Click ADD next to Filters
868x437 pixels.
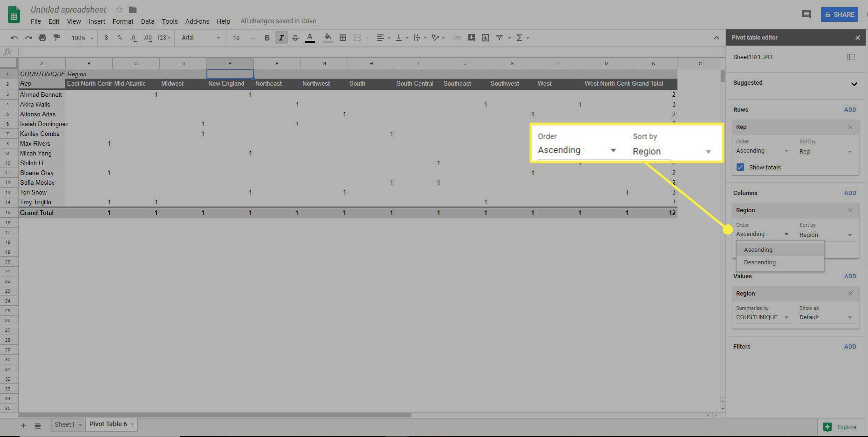pos(850,347)
